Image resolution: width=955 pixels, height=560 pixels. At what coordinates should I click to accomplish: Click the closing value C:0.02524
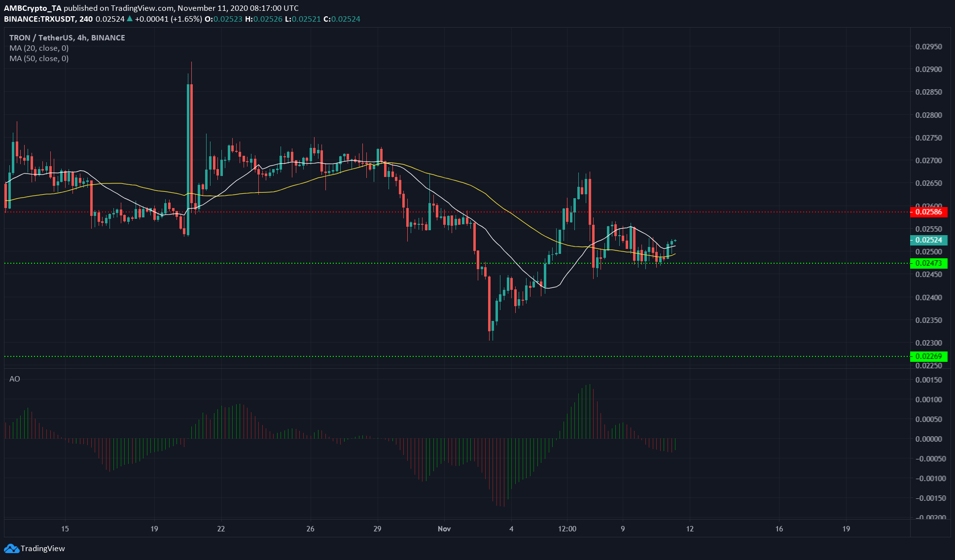pos(342,19)
